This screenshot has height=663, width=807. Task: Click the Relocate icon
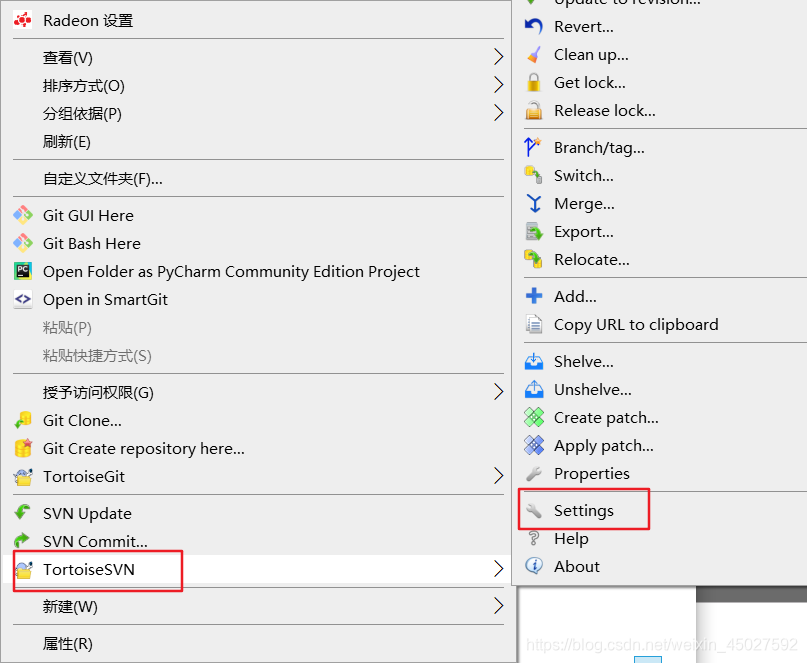[533, 259]
